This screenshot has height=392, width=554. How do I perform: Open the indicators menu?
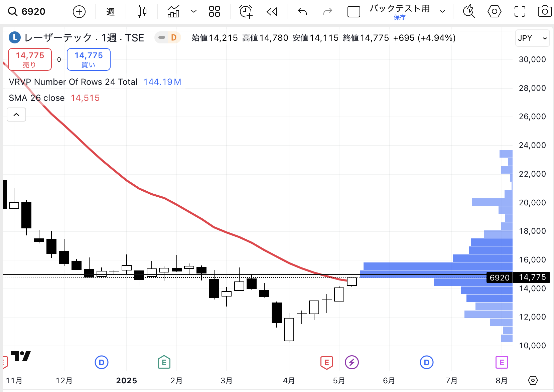click(x=173, y=12)
